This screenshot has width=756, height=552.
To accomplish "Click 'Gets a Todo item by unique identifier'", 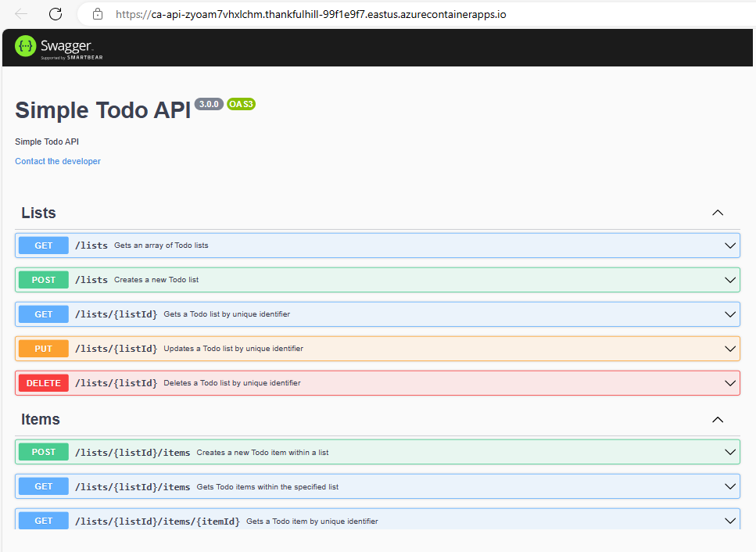I will 312,522.
